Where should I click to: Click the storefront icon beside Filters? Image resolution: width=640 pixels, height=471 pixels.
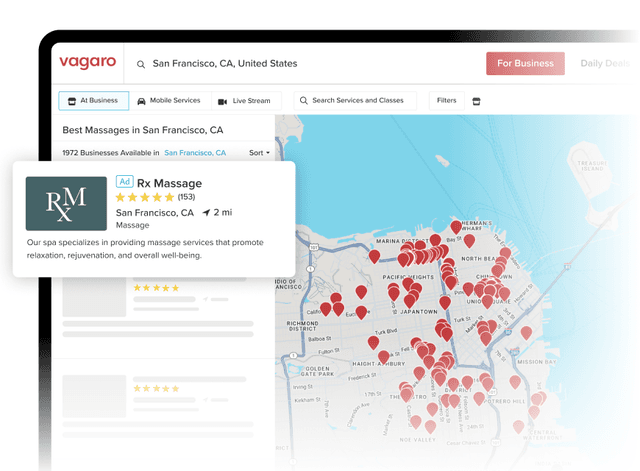click(x=476, y=101)
